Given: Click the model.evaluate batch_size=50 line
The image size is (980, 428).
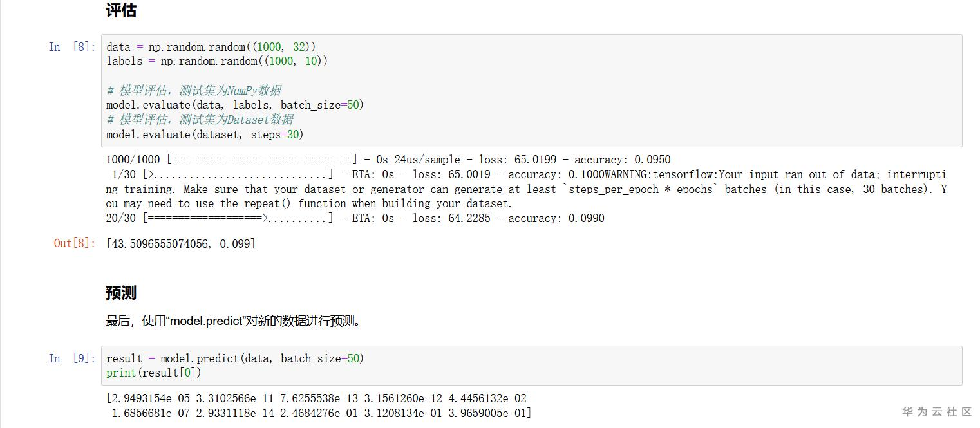Looking at the screenshot, I should click(x=234, y=105).
